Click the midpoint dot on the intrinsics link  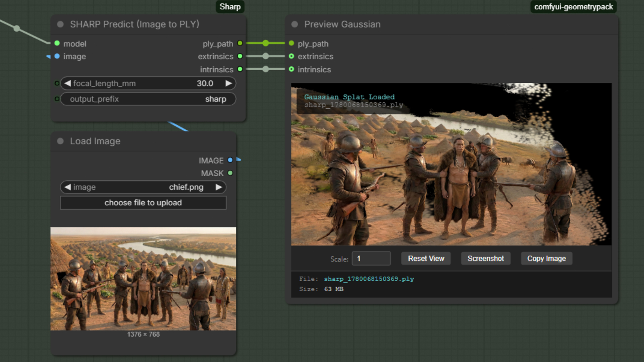[x=266, y=69]
